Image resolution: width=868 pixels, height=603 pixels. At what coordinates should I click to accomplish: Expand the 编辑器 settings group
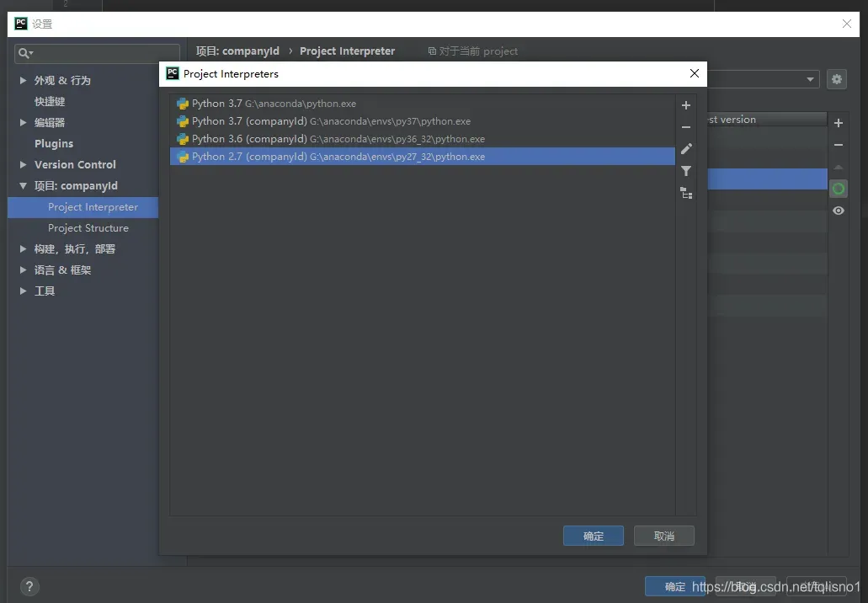click(x=23, y=122)
